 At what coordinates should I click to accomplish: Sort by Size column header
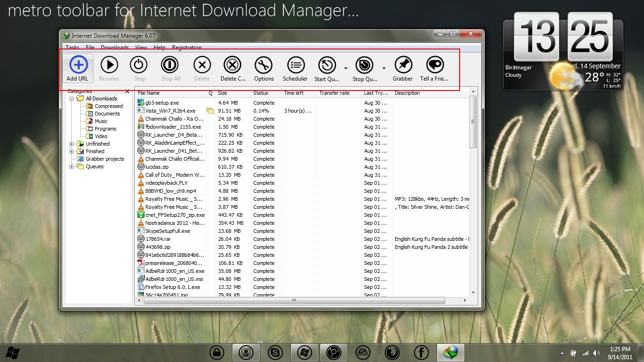tap(233, 93)
